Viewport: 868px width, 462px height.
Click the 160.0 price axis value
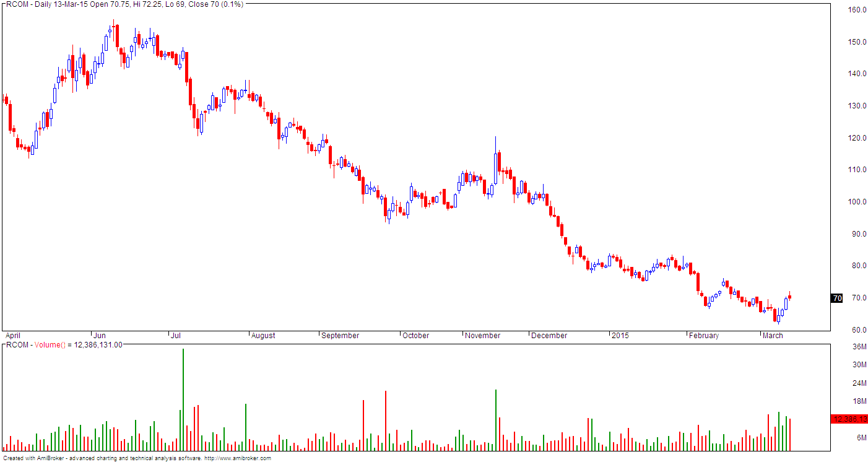857,10
